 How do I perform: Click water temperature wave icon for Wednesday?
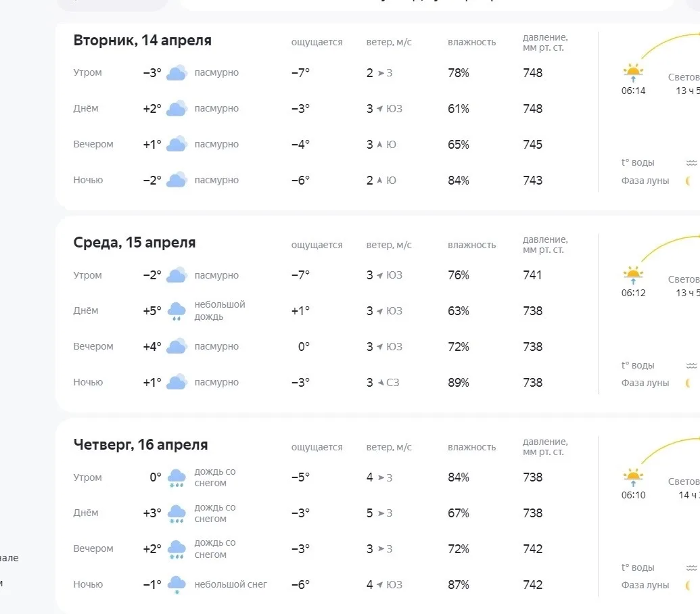tap(691, 365)
